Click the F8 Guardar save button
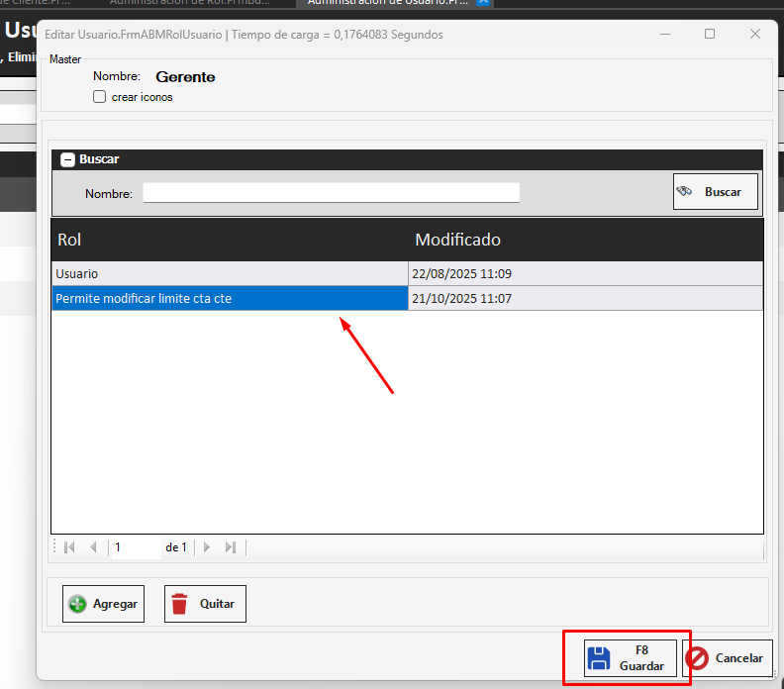This screenshot has height=689, width=784. (x=630, y=658)
